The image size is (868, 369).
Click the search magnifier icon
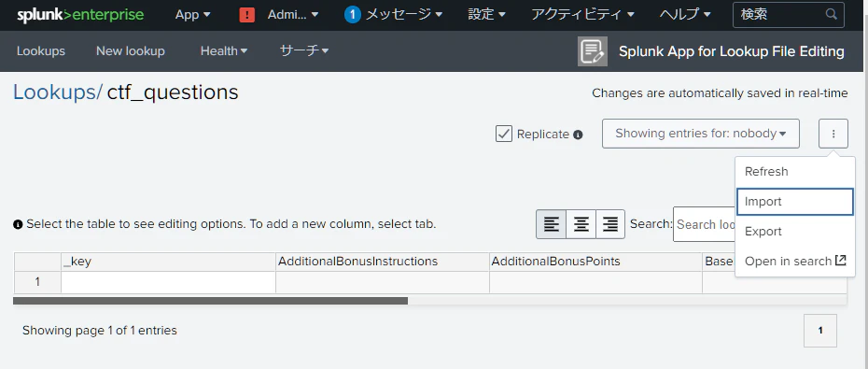(831, 14)
